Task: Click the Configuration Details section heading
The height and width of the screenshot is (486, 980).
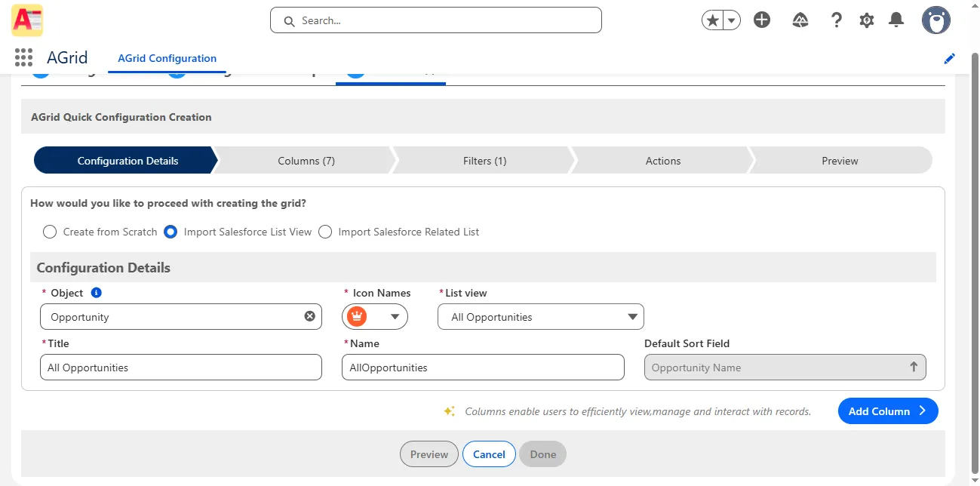Action: tap(103, 268)
